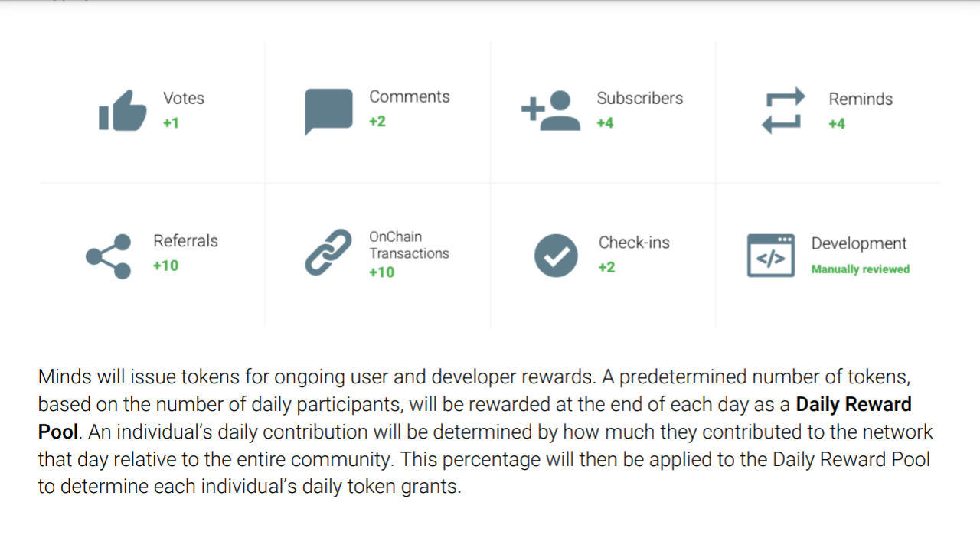This screenshot has width=980, height=551.
Task: Click the green Manually reviewed text
Action: (x=861, y=269)
